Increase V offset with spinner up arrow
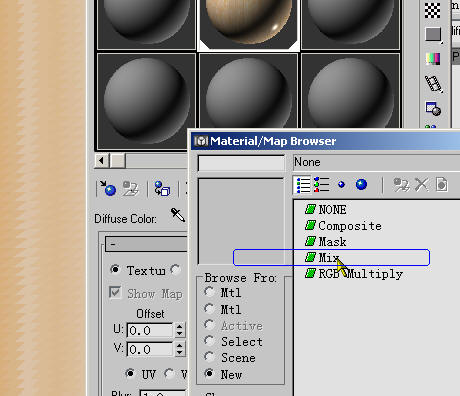Image resolution: width=460 pixels, height=396 pixels. click(x=180, y=346)
